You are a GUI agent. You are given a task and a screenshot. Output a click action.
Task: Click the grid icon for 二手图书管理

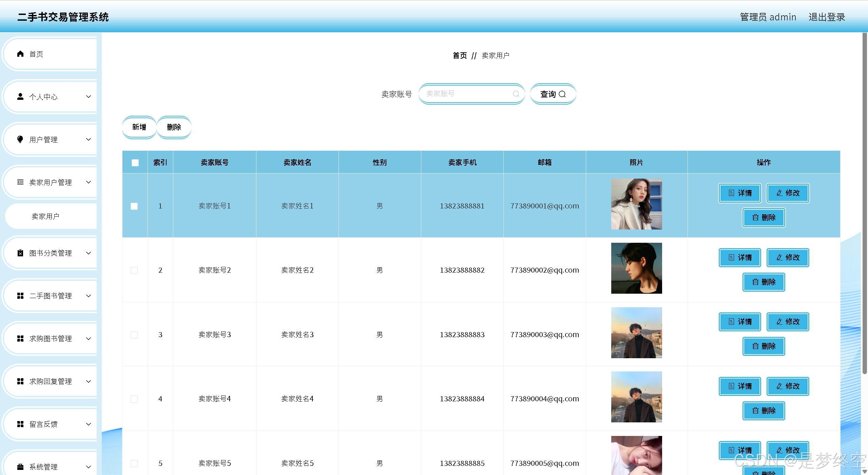click(x=20, y=296)
